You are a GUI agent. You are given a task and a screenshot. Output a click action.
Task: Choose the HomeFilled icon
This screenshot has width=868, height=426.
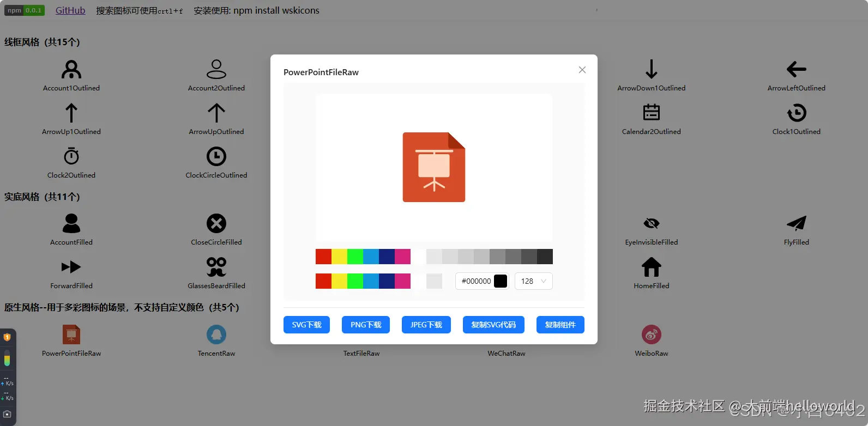point(652,267)
